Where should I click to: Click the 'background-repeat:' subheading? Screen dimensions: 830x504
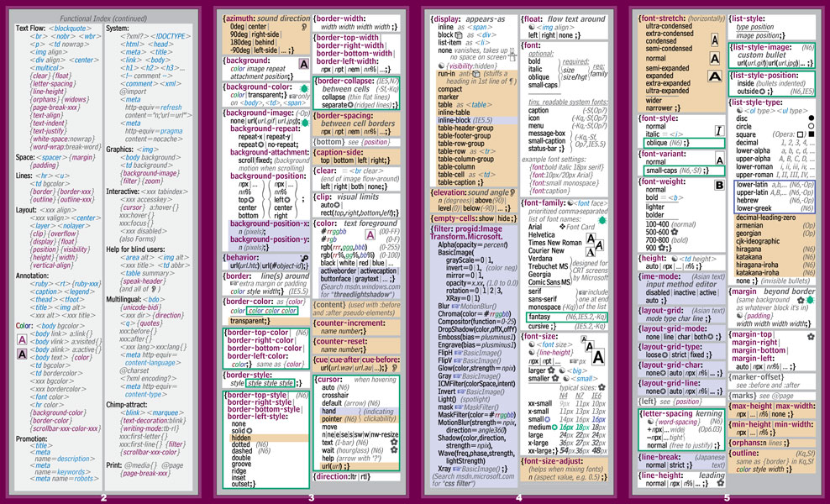coord(265,129)
